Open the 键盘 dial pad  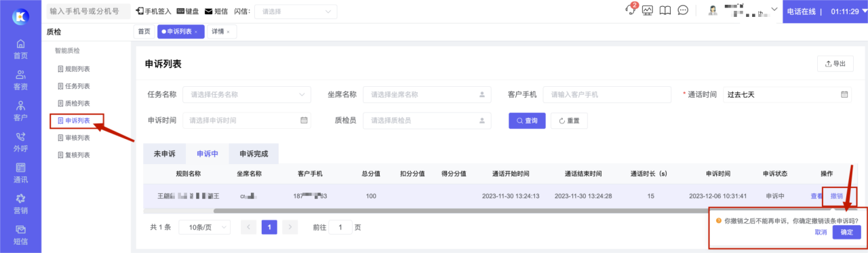tap(188, 12)
